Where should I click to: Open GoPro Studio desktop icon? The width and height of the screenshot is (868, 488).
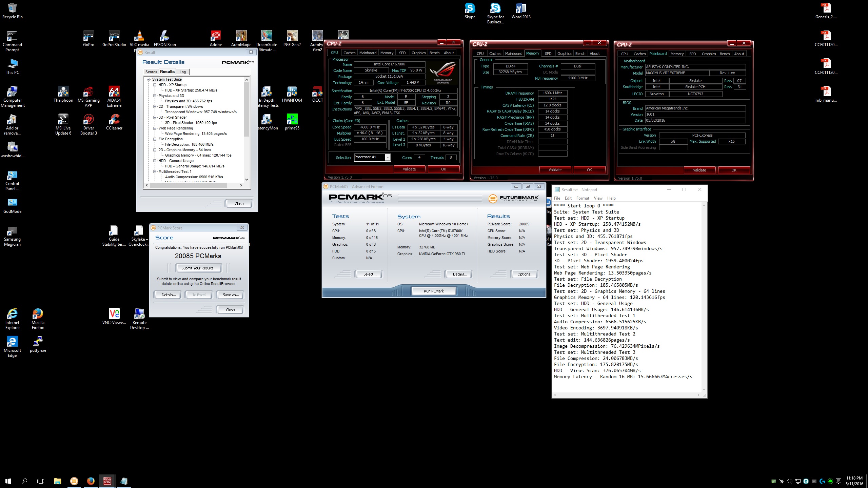(114, 39)
